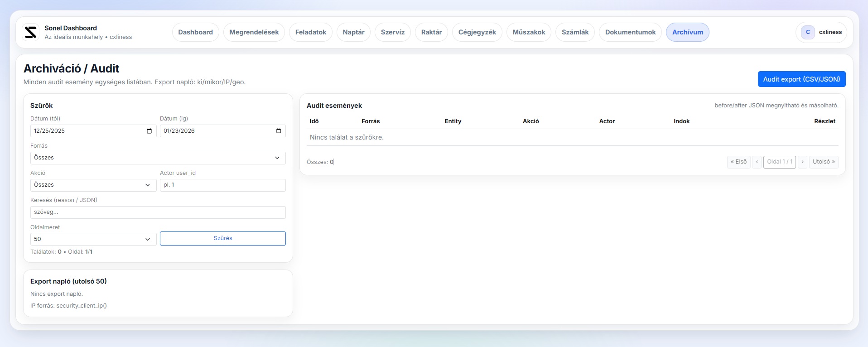Screen dimensions: 868x347
Task: Change the Oldalméret page size dropdown
Action: pyautogui.click(x=93, y=239)
